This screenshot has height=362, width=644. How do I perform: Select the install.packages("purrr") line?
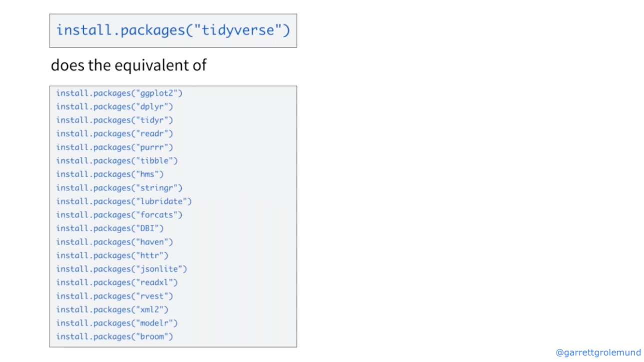(114, 147)
